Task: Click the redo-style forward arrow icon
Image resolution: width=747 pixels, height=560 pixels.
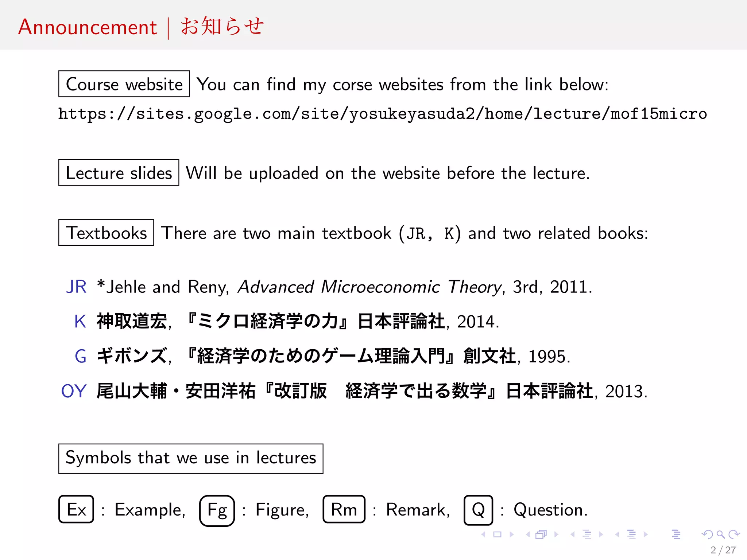Action: coord(734,534)
